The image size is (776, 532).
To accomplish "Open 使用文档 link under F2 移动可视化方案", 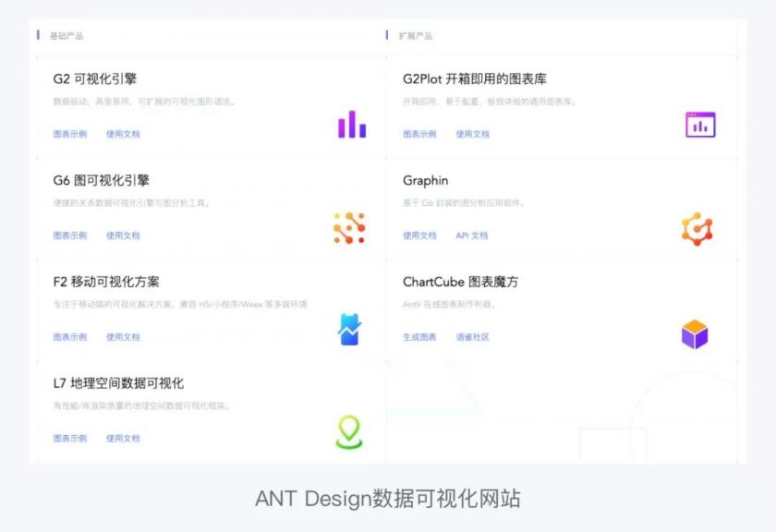I will [x=123, y=337].
